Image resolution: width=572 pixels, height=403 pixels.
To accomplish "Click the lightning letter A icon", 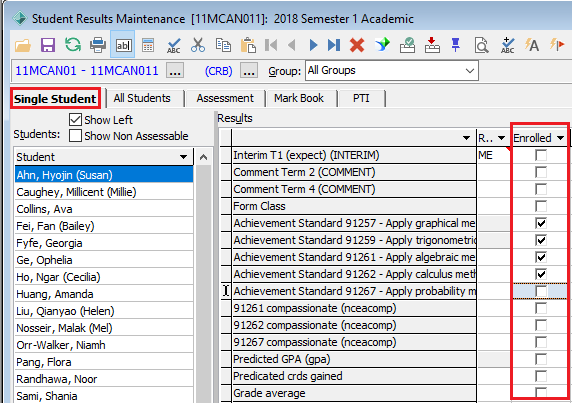I will pyautogui.click(x=532, y=45).
